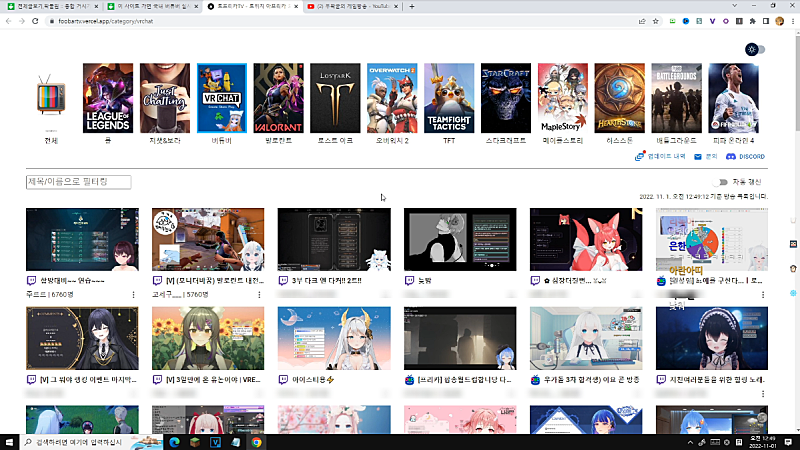The image size is (800, 450).
Task: Open Chrome side panel icon
Action: [766, 21]
